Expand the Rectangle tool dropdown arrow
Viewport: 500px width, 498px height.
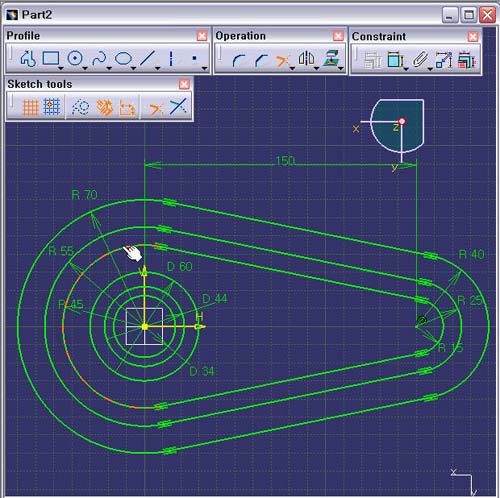(61, 68)
